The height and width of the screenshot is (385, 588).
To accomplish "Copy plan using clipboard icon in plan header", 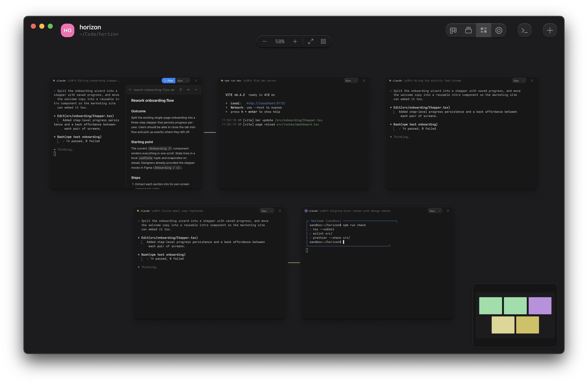I will (x=181, y=90).
